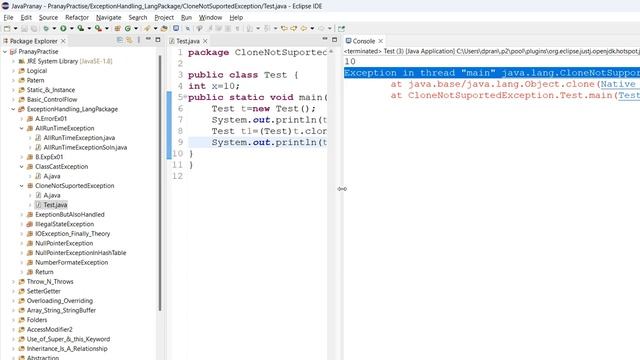Click the Save toolbar icon
The image size is (640, 360).
pyautogui.click(x=24, y=29)
